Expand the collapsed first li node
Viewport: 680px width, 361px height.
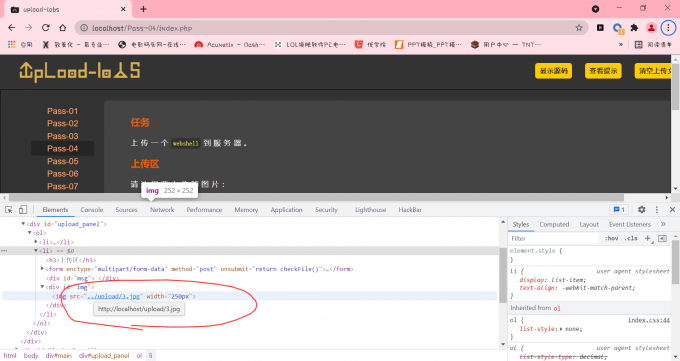click(36, 242)
